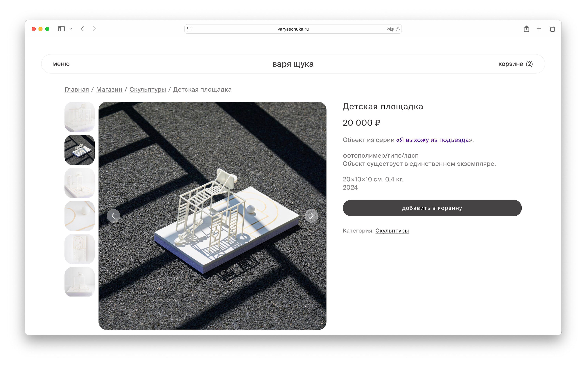Select the ball close-up thumbnail
Viewport: 588px width, 368px height.
tap(80, 216)
